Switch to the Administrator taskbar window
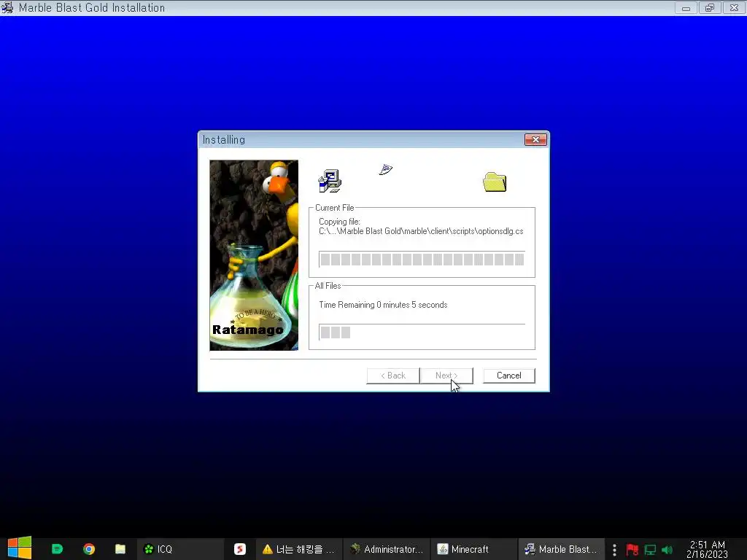Screen dimensions: 747x560 387,549
